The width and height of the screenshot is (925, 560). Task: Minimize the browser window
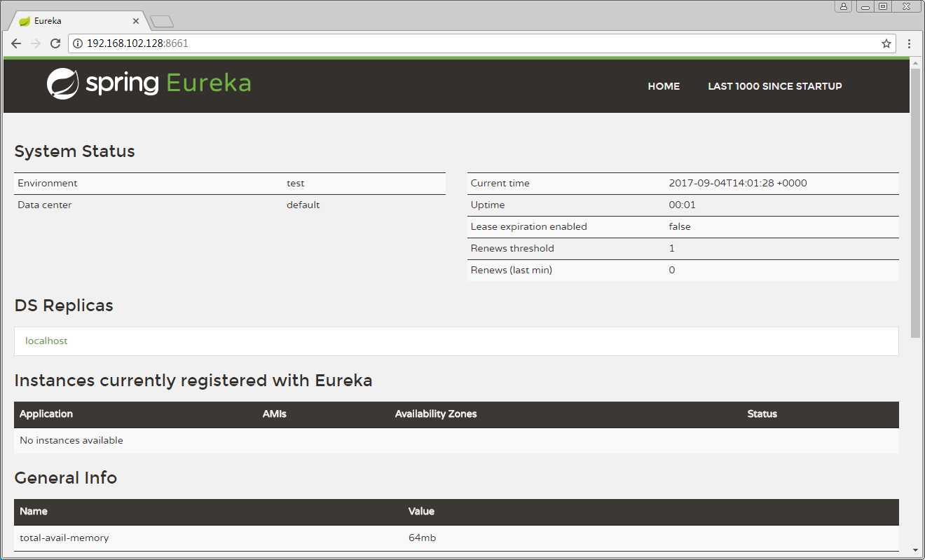[x=866, y=6]
